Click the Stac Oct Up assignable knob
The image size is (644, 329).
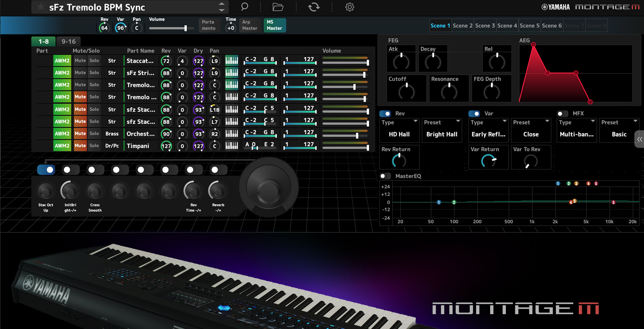[x=45, y=191]
